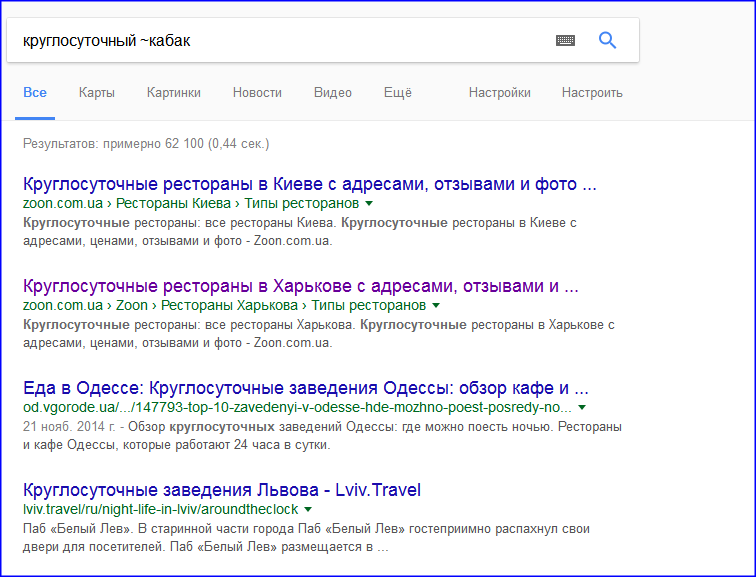Open the Новости tab
Viewport: 756px width, 577px height.
[x=257, y=93]
